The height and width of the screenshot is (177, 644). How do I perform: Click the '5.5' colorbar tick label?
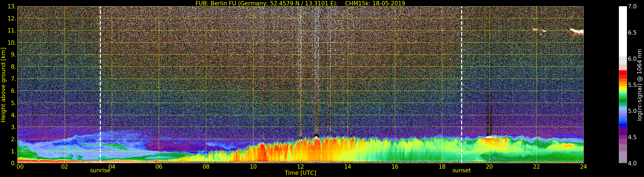[x=632, y=85]
